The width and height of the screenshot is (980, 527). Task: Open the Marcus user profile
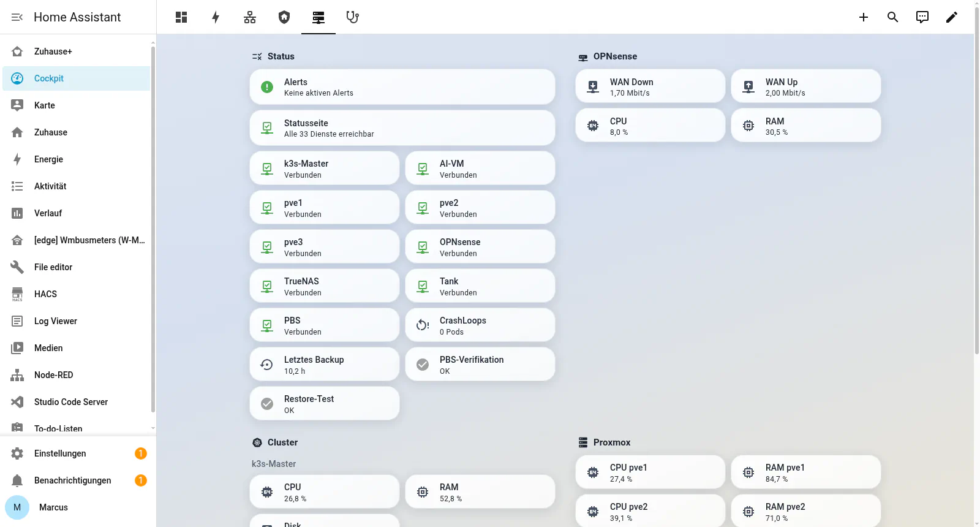[78, 507]
